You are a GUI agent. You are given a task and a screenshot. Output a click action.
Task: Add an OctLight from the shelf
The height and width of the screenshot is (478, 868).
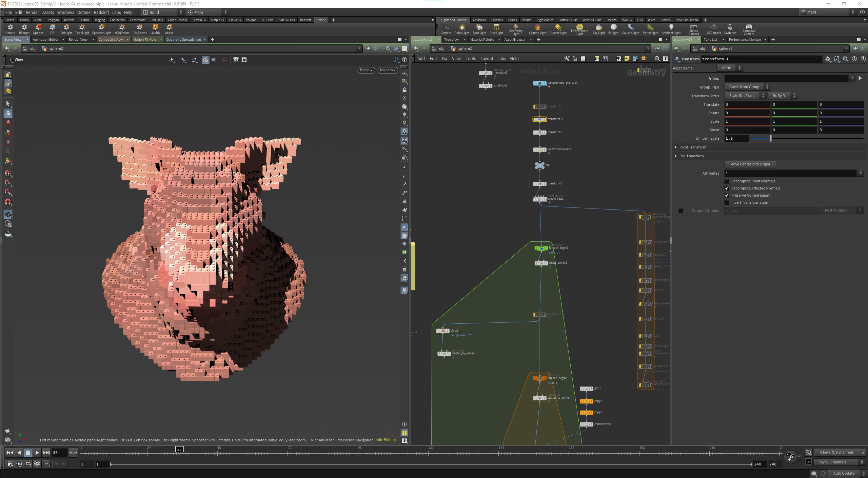tap(66, 29)
